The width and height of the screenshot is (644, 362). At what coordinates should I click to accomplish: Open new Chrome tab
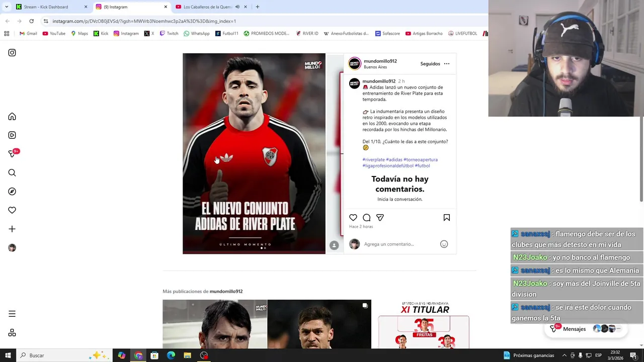[x=258, y=7]
